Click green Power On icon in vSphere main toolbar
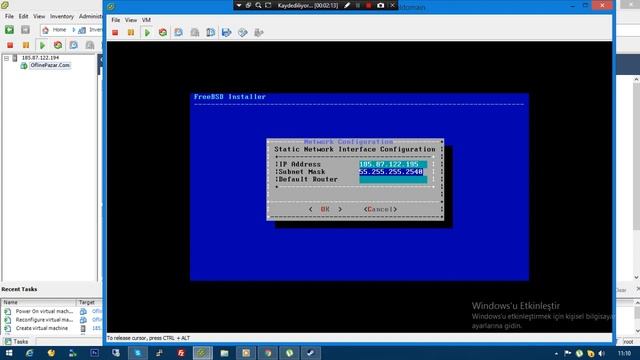The image size is (640, 360). tap(42, 45)
